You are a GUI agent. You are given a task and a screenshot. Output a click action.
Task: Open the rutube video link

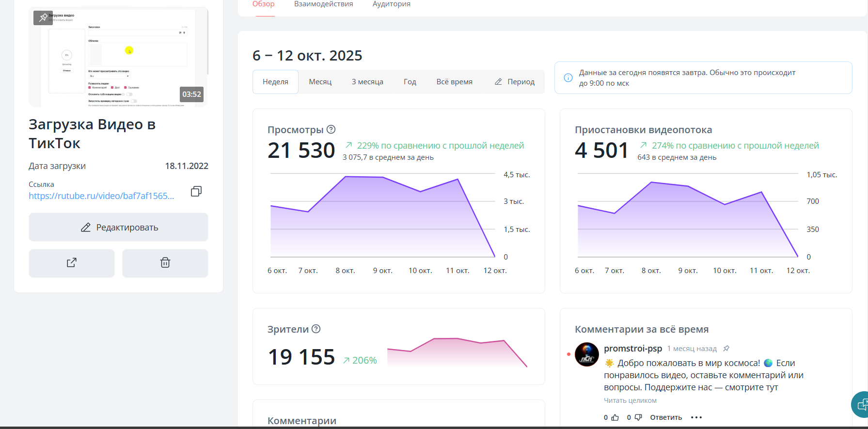[101, 196]
